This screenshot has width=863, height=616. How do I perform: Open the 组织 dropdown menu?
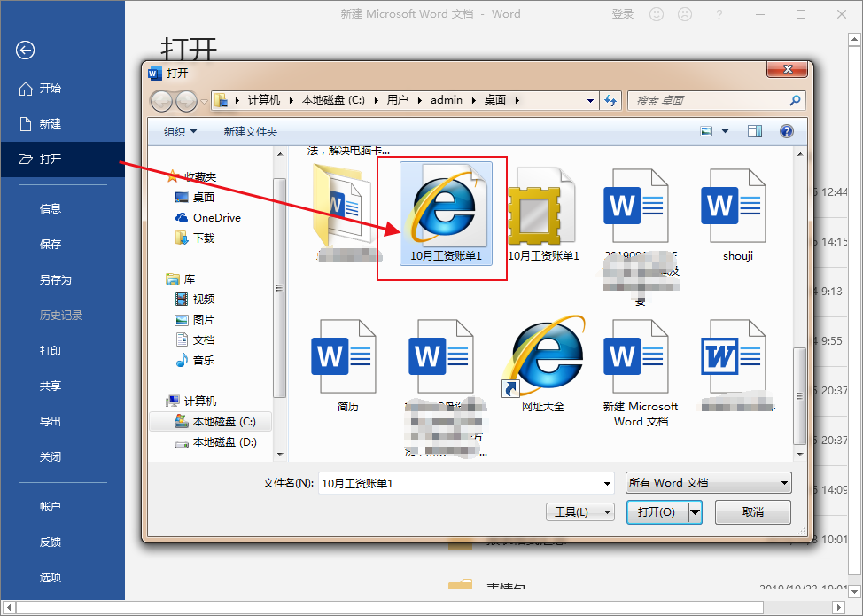coord(180,131)
